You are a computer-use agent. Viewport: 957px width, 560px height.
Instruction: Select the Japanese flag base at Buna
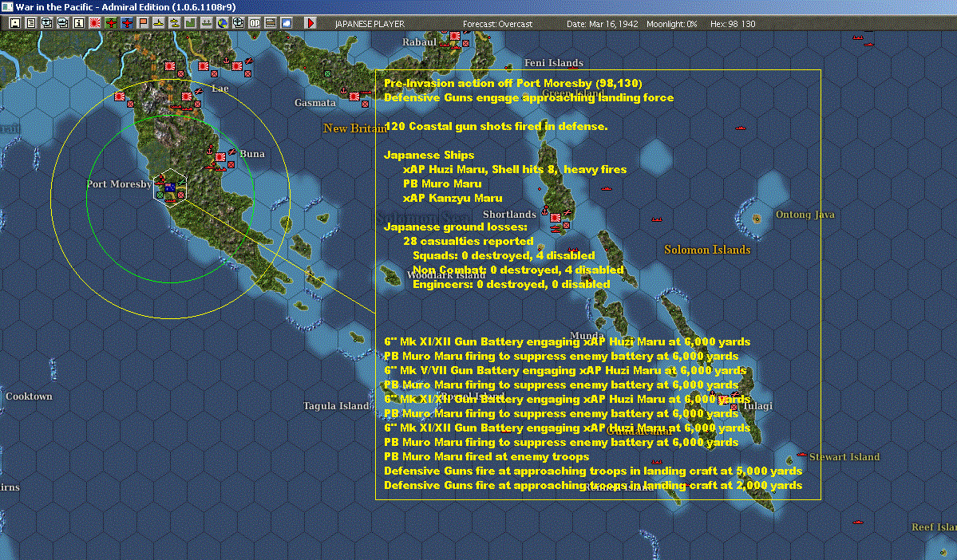point(220,157)
